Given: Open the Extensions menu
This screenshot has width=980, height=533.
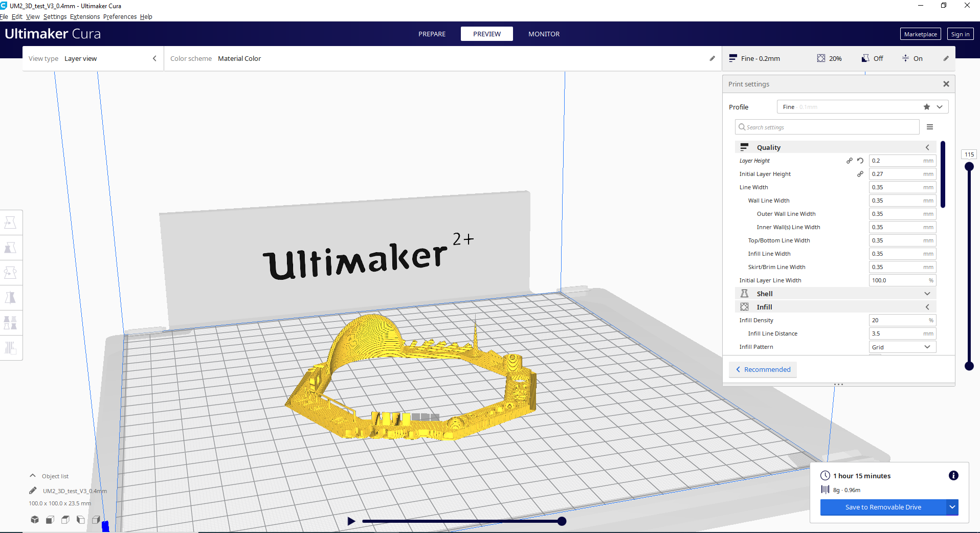Looking at the screenshot, I should [85, 17].
